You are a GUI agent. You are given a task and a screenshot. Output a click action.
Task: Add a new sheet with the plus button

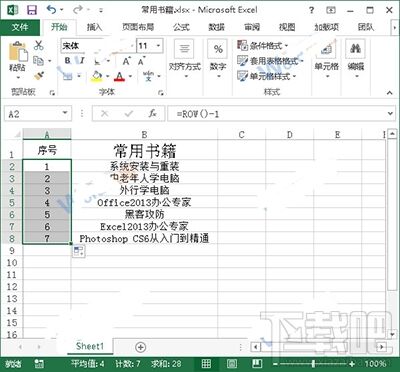pyautogui.click(x=141, y=347)
